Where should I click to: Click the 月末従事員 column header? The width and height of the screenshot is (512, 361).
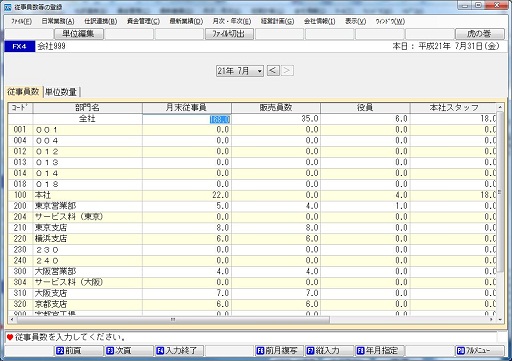(x=187, y=108)
